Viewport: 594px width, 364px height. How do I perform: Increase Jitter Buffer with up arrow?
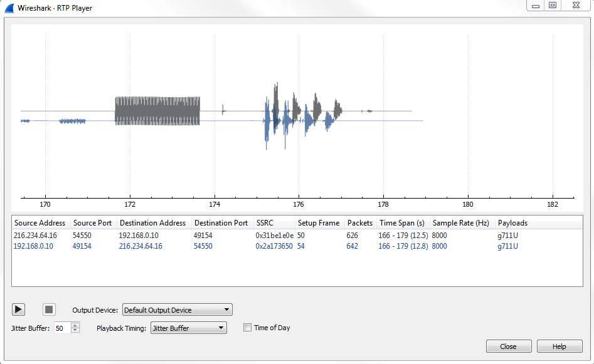[x=76, y=325]
